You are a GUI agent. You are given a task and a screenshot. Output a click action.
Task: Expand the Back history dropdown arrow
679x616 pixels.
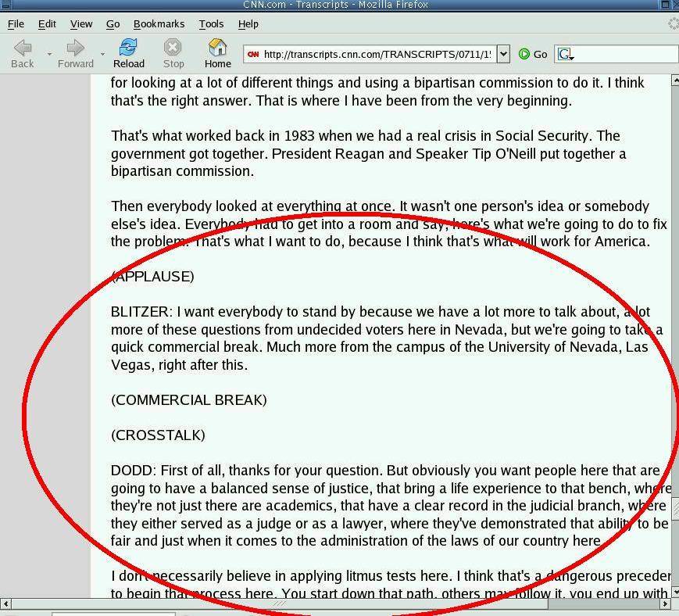[49, 55]
